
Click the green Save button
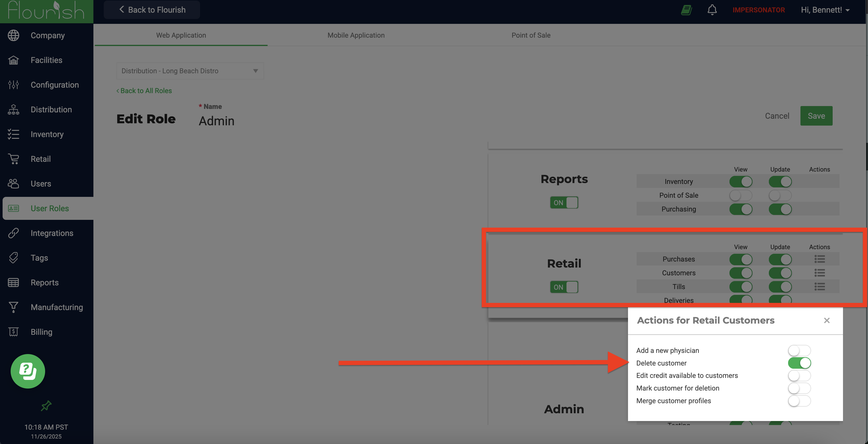tap(816, 116)
